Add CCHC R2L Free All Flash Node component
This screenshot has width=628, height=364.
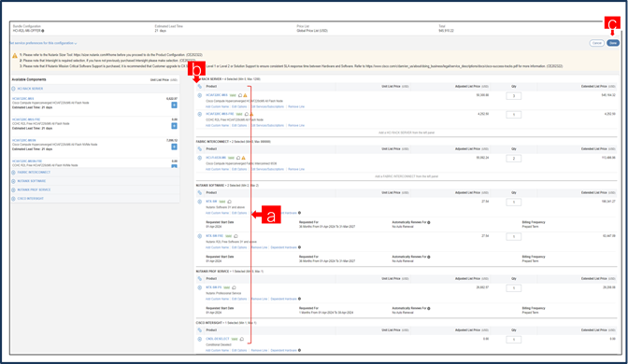pyautogui.click(x=174, y=126)
